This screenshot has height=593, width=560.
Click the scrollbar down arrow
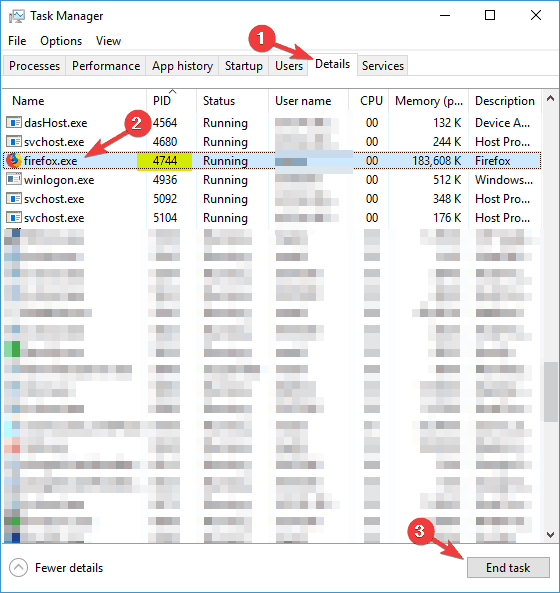tap(551, 535)
